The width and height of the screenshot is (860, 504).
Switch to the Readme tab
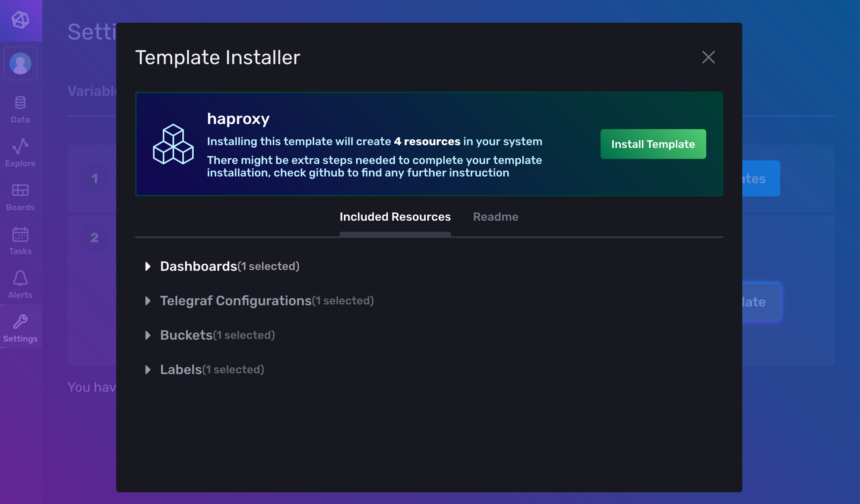[496, 217]
